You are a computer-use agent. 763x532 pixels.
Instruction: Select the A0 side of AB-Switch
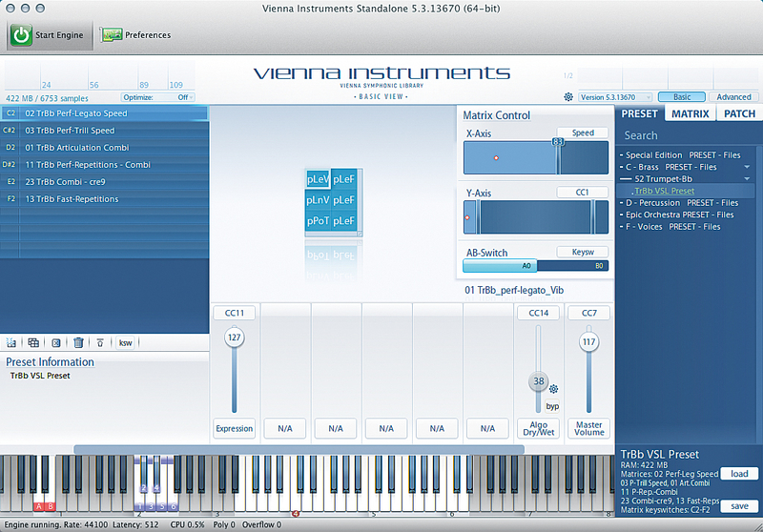[x=500, y=265]
